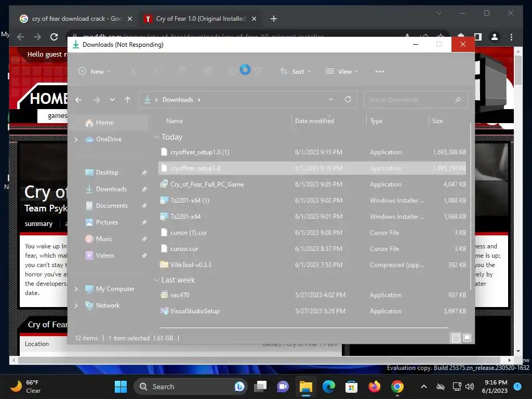Switch to the Google search Chrome tab
The width and height of the screenshot is (532, 399).
76,19
